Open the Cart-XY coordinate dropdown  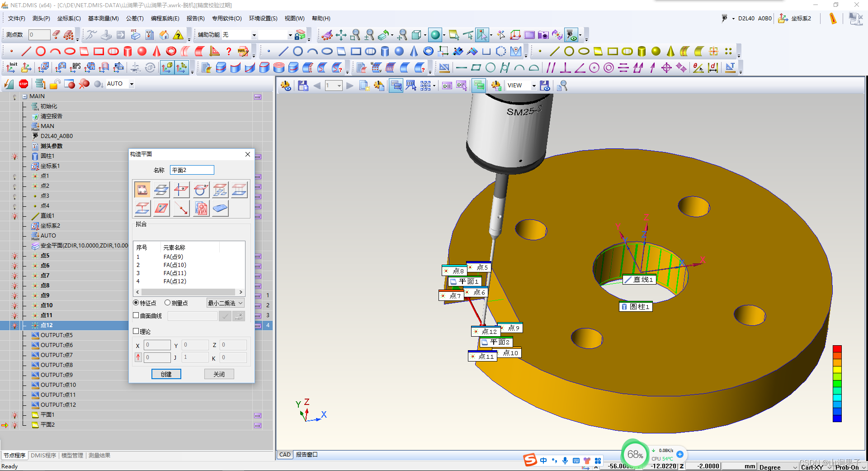coord(830,467)
